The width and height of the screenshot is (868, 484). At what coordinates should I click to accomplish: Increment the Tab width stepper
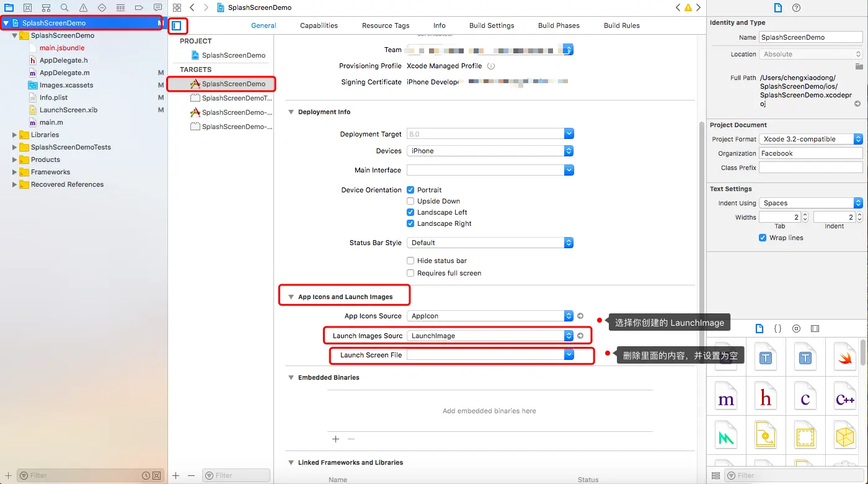(805, 215)
